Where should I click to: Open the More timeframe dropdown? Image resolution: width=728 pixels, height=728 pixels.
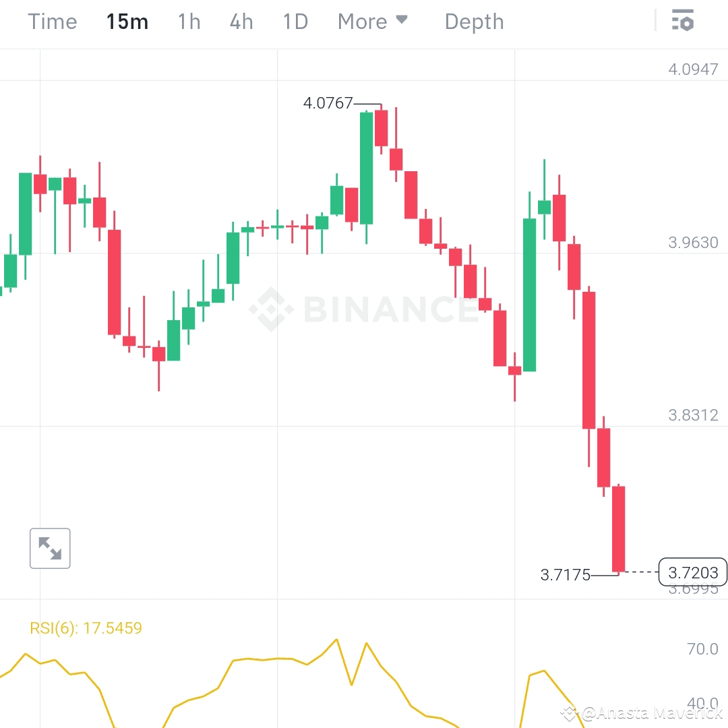pyautogui.click(x=364, y=21)
